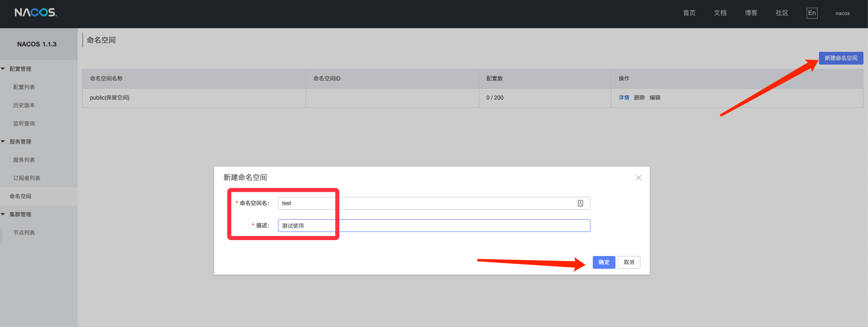The width and height of the screenshot is (868, 327).
Task: Click the 描述 input field
Action: tap(434, 226)
